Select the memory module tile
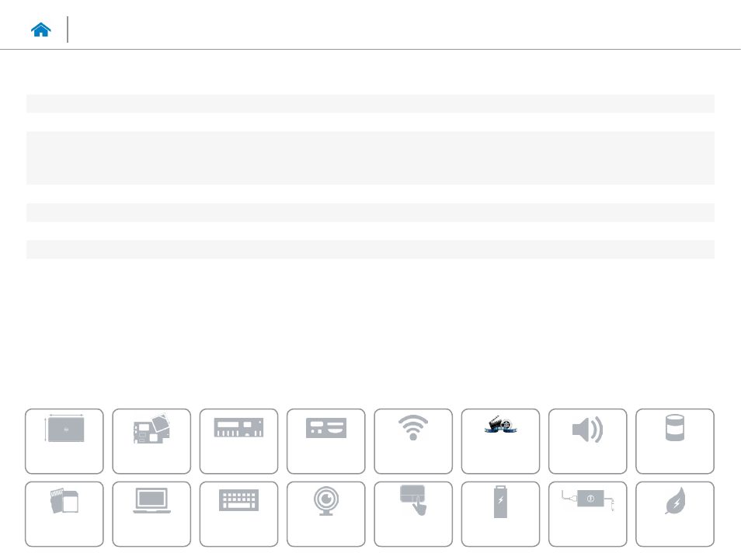 click(x=238, y=441)
